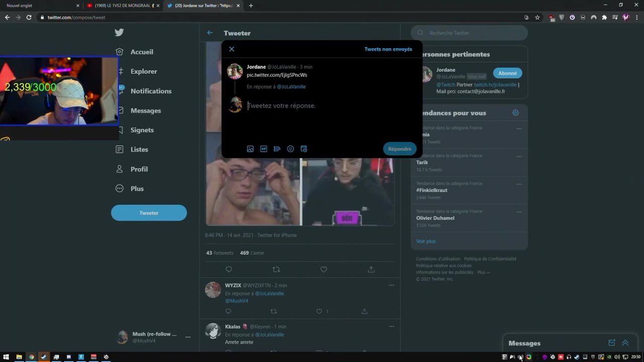
Task: Open Windows Start menu
Action: pos(7,357)
